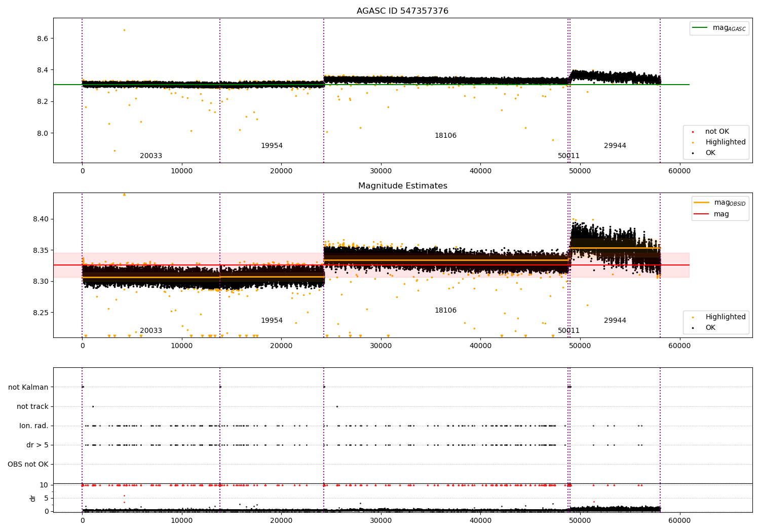This screenshot has width=760, height=532.
Task: Click the 'not track' row label
Action: pos(32,407)
